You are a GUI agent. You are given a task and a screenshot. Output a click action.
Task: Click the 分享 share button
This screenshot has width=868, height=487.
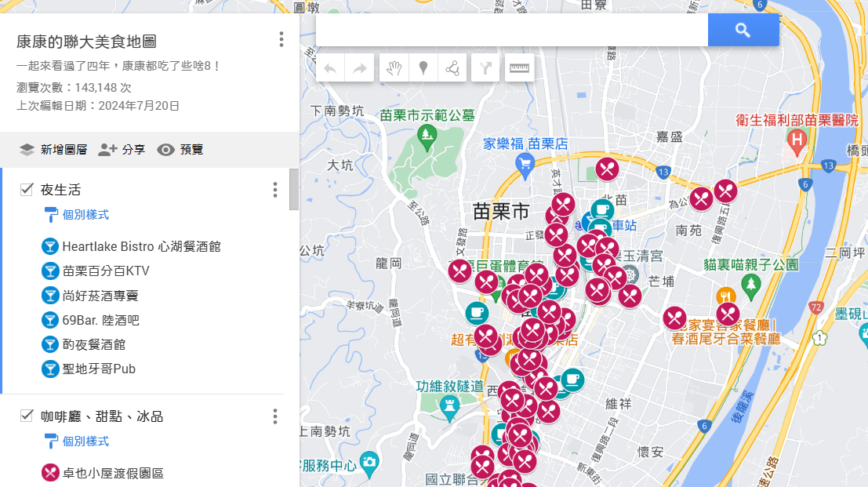[122, 150]
